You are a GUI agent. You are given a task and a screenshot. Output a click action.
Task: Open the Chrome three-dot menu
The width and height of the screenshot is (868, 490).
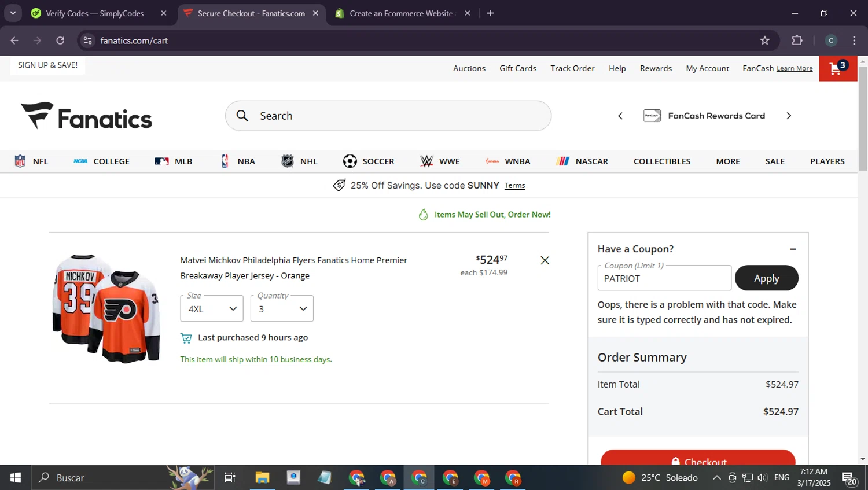[x=854, y=40]
